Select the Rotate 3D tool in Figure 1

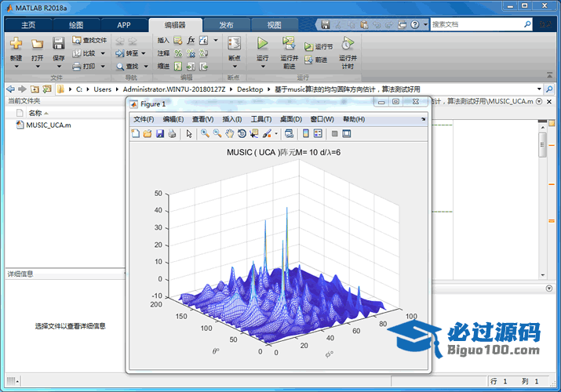(242, 133)
